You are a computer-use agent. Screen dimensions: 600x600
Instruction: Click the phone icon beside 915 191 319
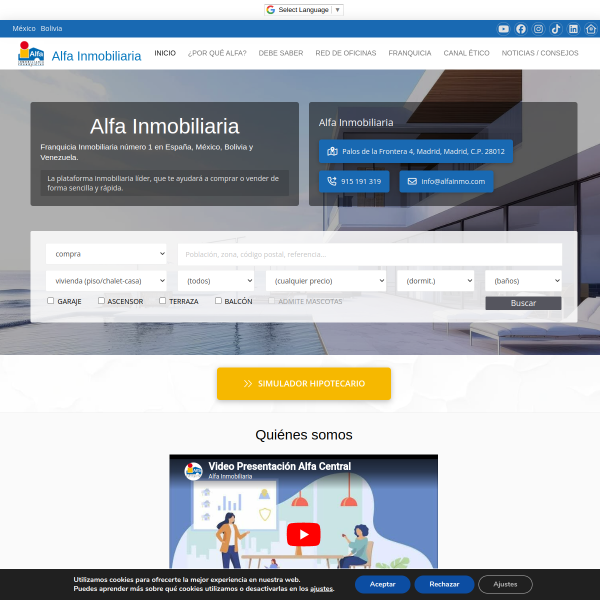click(332, 181)
